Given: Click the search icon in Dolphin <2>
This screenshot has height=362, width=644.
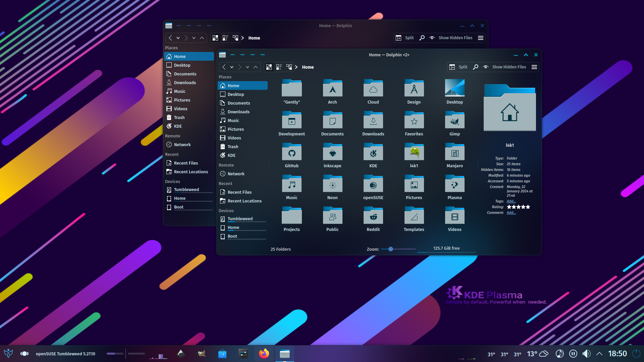Looking at the screenshot, I should tap(476, 67).
